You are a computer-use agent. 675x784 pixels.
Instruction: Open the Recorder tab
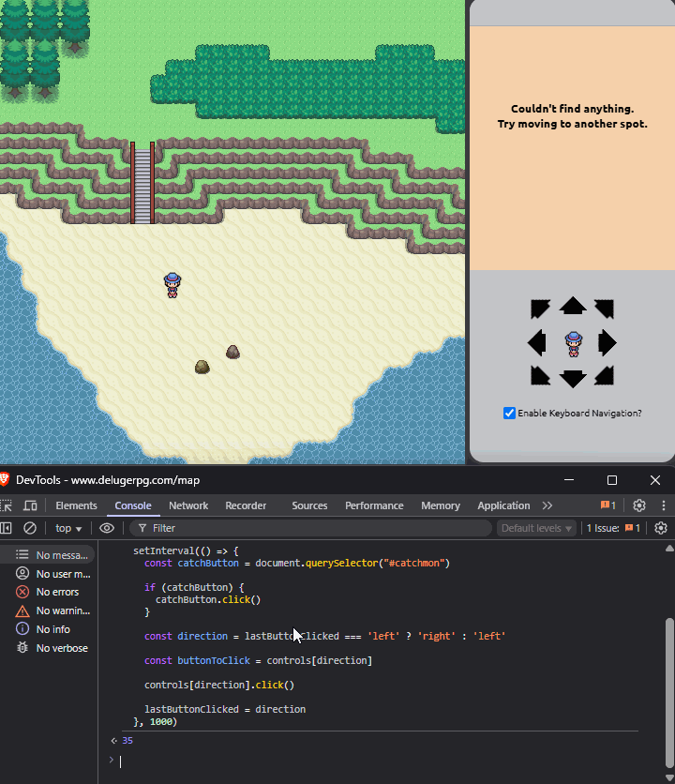[x=246, y=505]
